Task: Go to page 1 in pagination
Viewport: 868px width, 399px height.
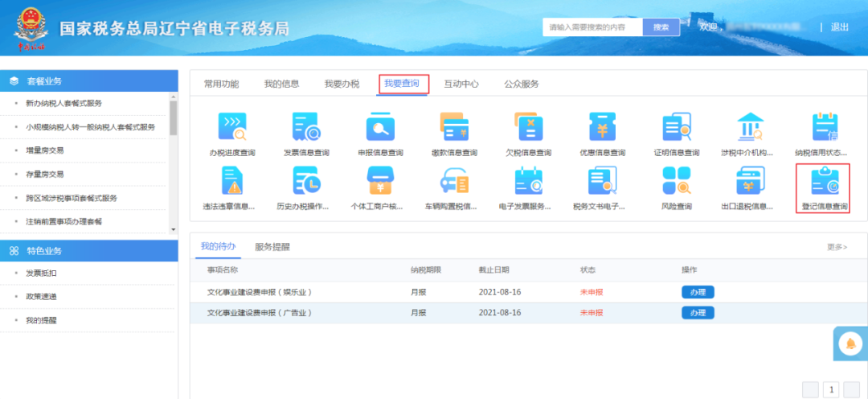Action: pos(831,389)
